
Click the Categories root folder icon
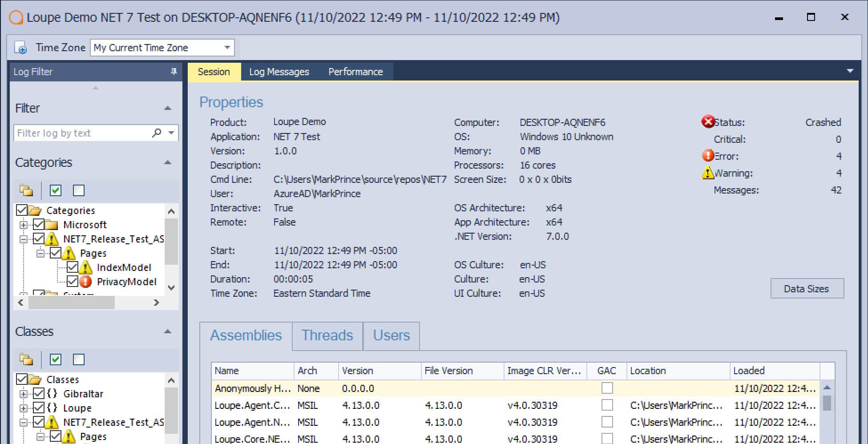coord(35,210)
